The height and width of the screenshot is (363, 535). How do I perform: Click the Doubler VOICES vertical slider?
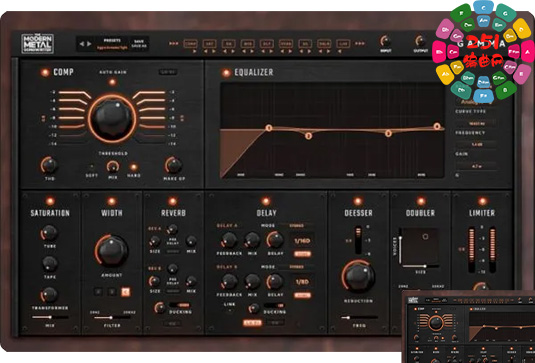(x=401, y=246)
